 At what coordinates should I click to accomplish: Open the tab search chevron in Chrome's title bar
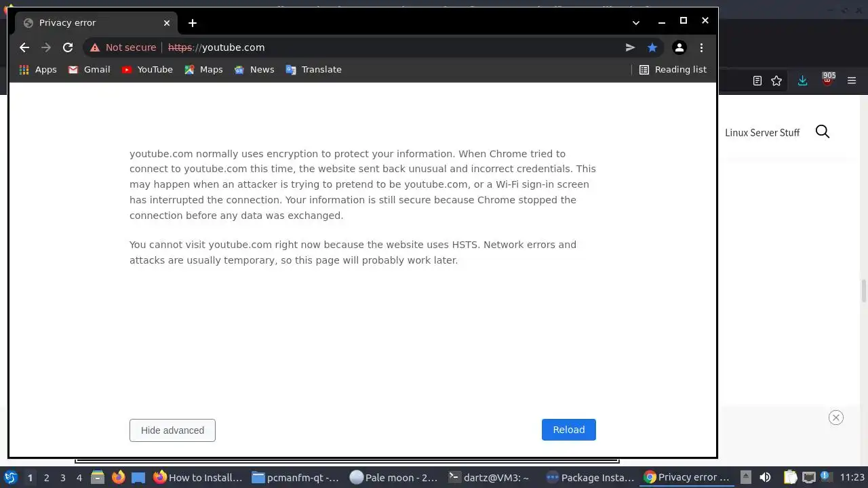(x=636, y=22)
